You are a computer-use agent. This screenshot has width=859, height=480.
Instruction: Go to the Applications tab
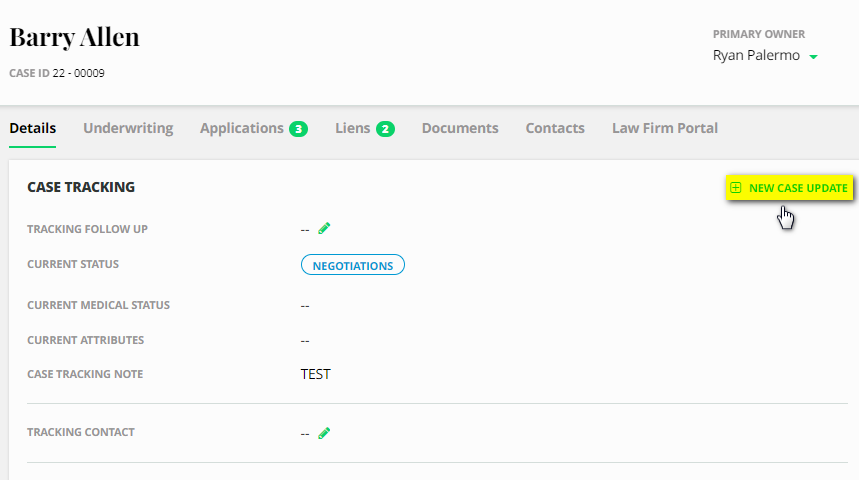tap(242, 128)
